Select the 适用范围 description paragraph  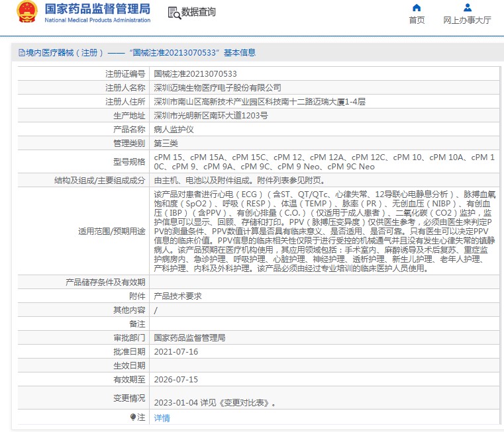tap(325, 232)
